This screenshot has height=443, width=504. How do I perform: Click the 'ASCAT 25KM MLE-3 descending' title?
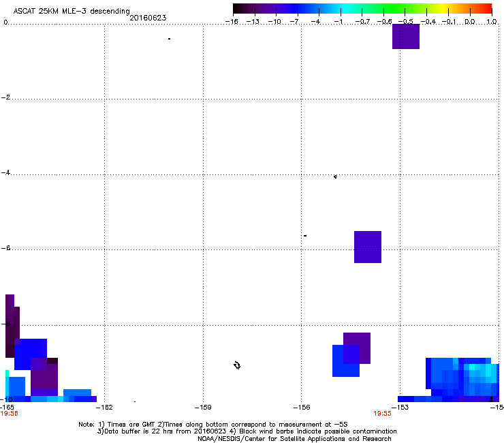[x=72, y=11]
